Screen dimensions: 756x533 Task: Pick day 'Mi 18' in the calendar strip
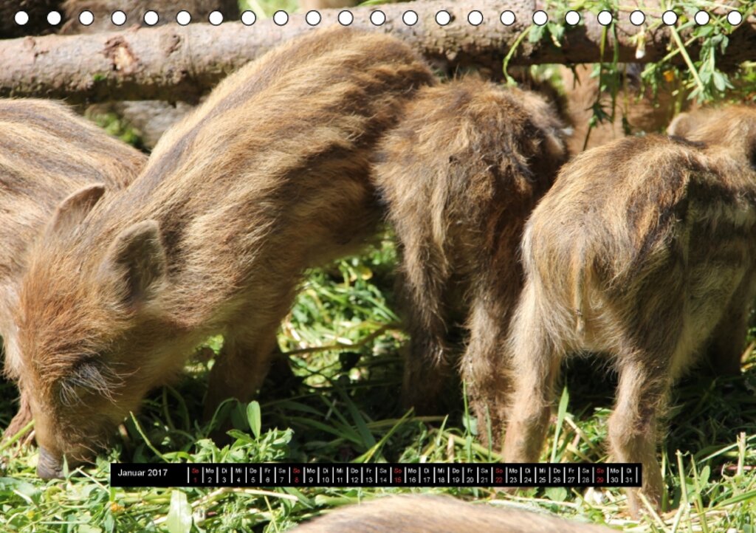click(441, 475)
